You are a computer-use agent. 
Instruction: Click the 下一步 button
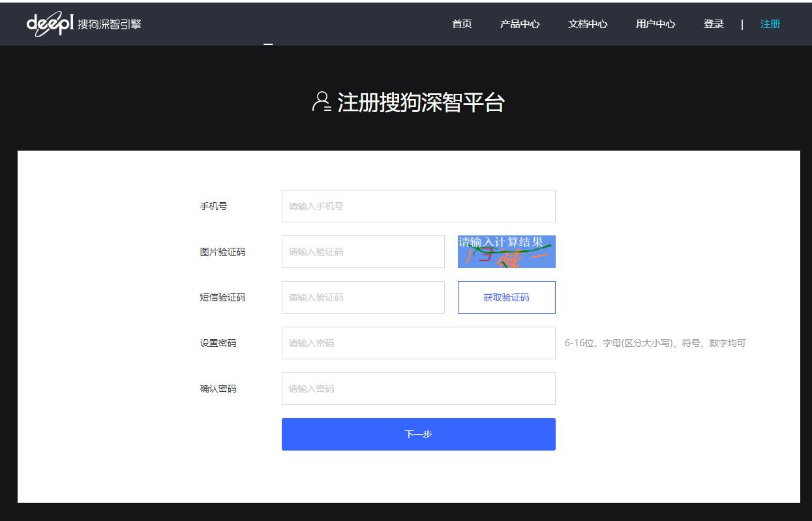tap(419, 434)
